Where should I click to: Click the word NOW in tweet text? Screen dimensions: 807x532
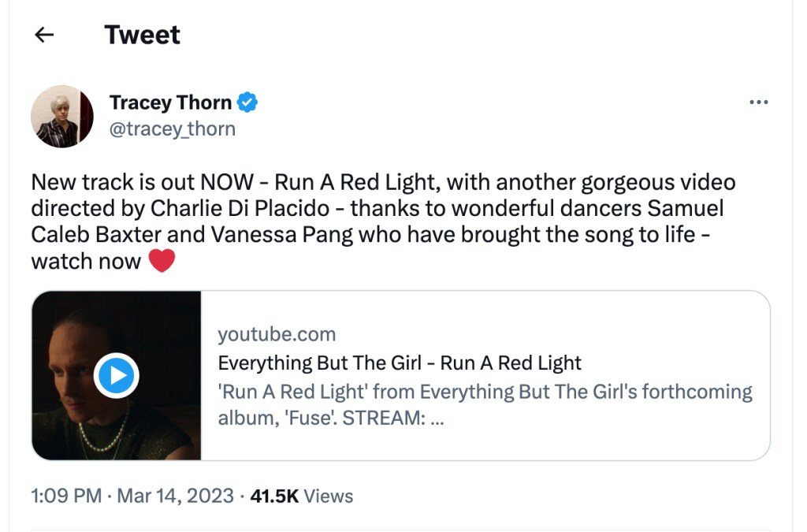click(x=227, y=183)
